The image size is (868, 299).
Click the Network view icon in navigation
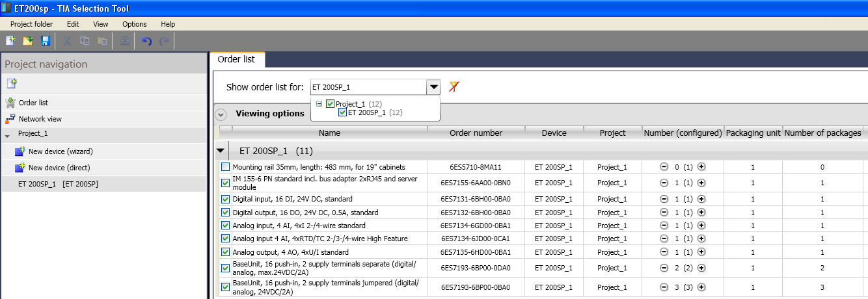(10, 119)
